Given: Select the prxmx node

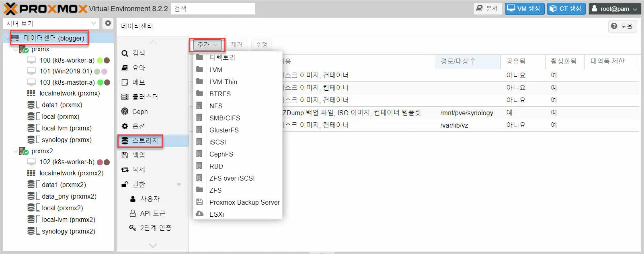Looking at the screenshot, I should pos(40,49).
